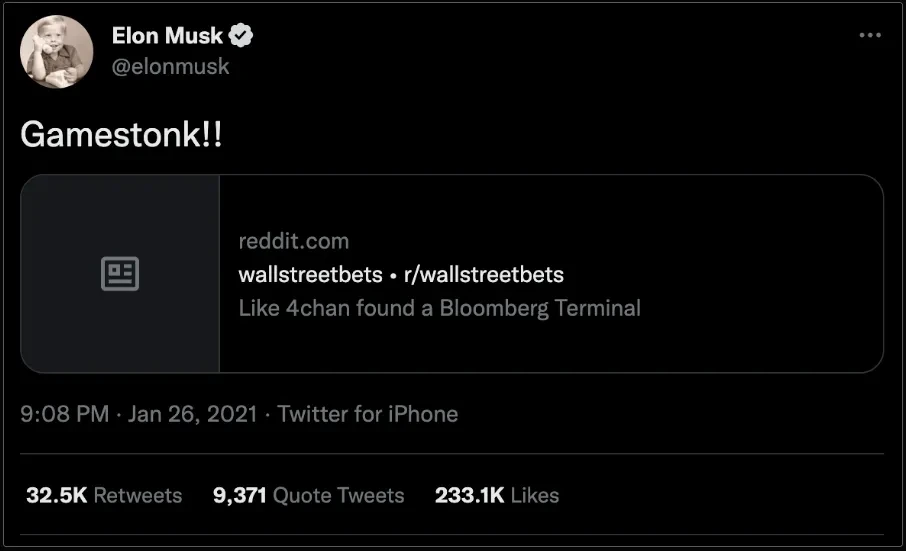View the Retweets label list

[x=138, y=495]
